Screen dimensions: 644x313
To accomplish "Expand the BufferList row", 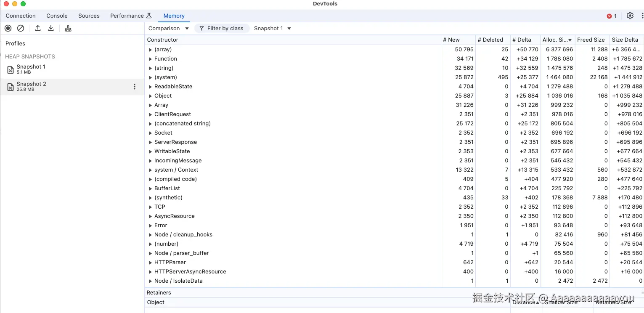I will (x=151, y=188).
